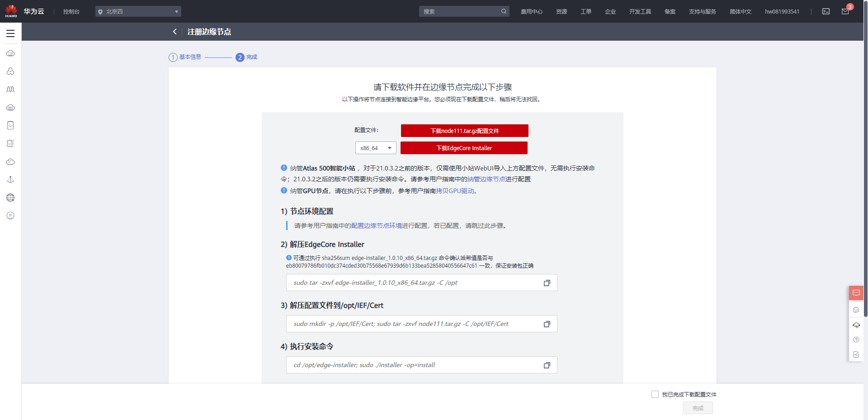This screenshot has width=868, height=420.
Task: Focus the 搜索 search field
Action: pos(464,11)
